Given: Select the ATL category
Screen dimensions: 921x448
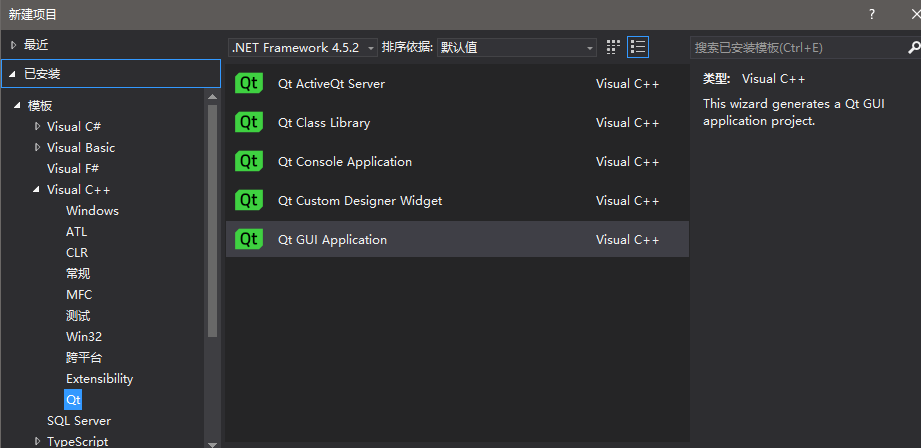Looking at the screenshot, I should [x=76, y=232].
